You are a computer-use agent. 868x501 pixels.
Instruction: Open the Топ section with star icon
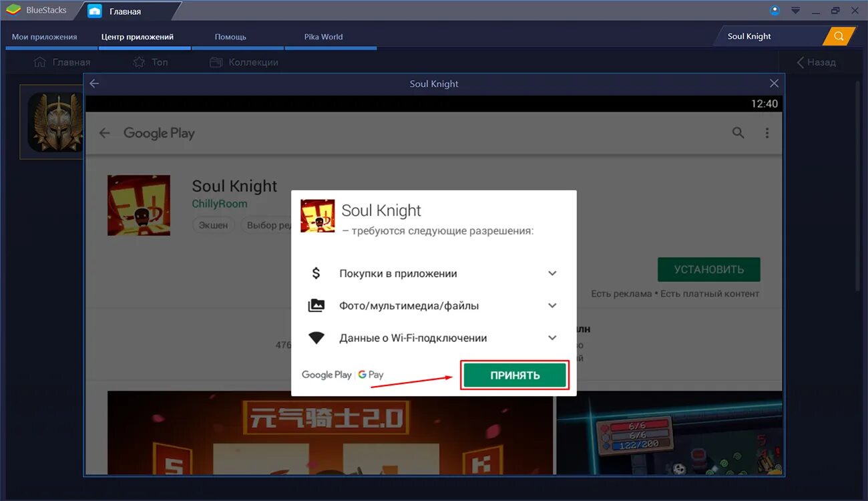coord(150,62)
